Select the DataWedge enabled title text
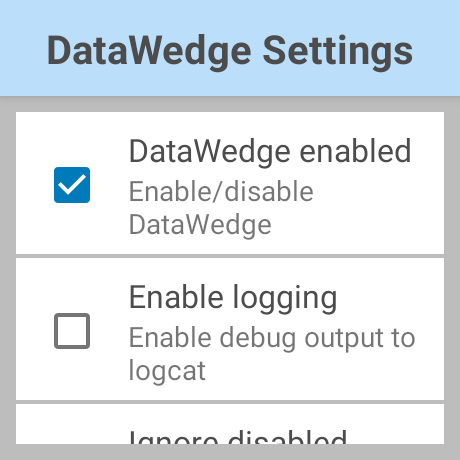This screenshot has width=460, height=460. pyautogui.click(x=270, y=152)
